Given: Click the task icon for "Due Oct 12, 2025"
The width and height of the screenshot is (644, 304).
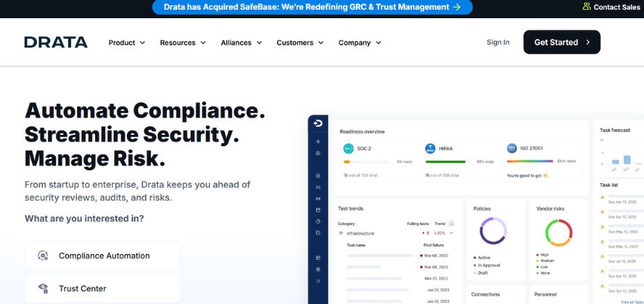Looking at the screenshot, I should coord(603,286).
